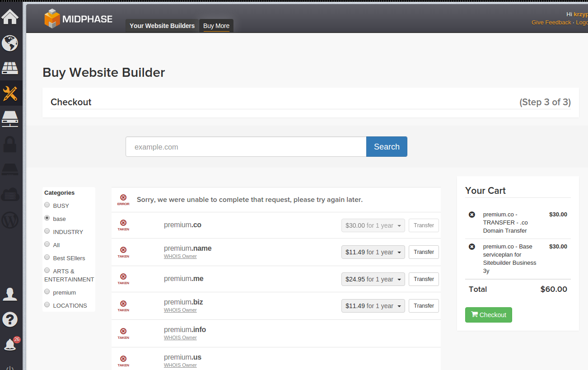Click the TAKEN icon for premium.biz

(x=123, y=306)
